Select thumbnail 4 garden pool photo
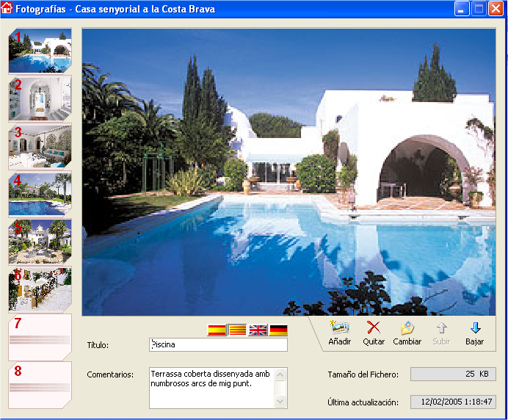The height and width of the screenshot is (420, 508). click(x=40, y=194)
